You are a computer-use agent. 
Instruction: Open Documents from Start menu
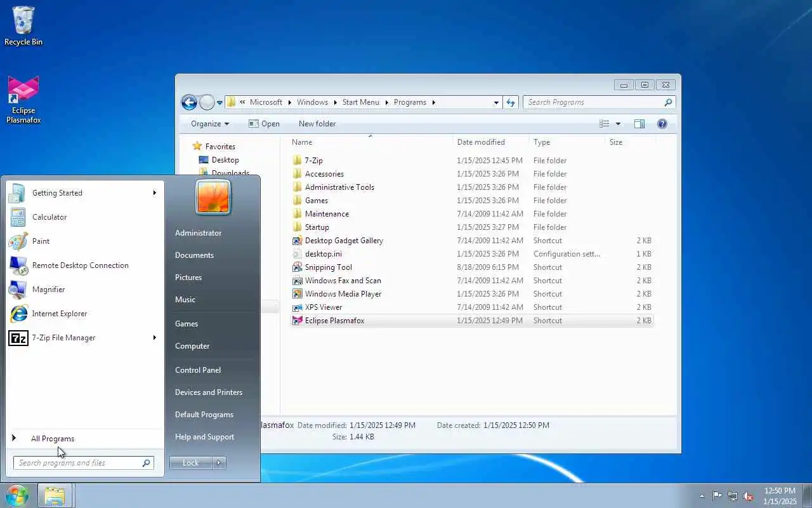coord(194,255)
